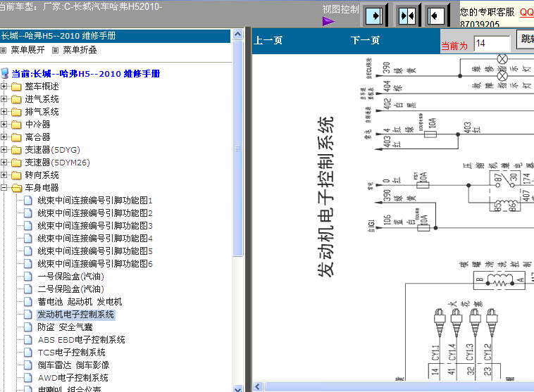Viewport: 534px width, 392px height.
Task: Select the 进气系统 folder icon
Action: pyautogui.click(x=16, y=99)
